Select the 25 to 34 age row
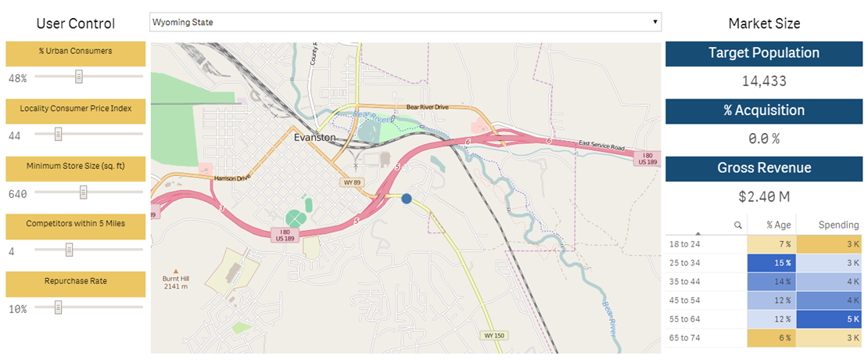 (x=685, y=261)
